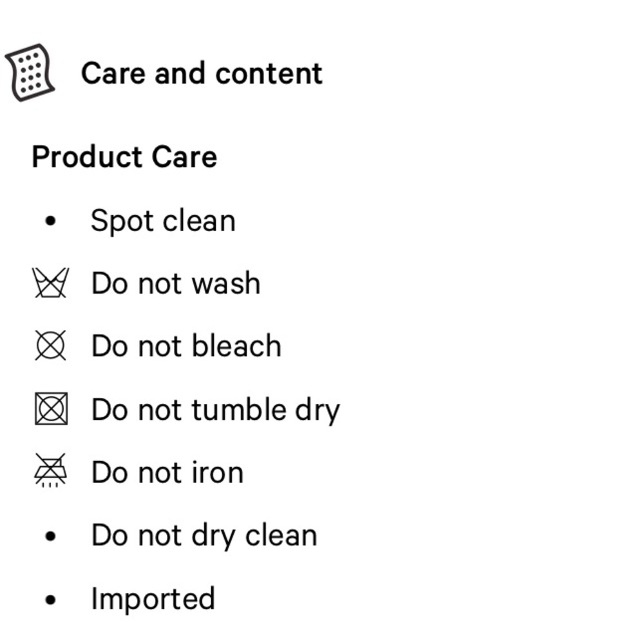Select the Do not dry clean text
This screenshot has height=644, width=644.
204,536
